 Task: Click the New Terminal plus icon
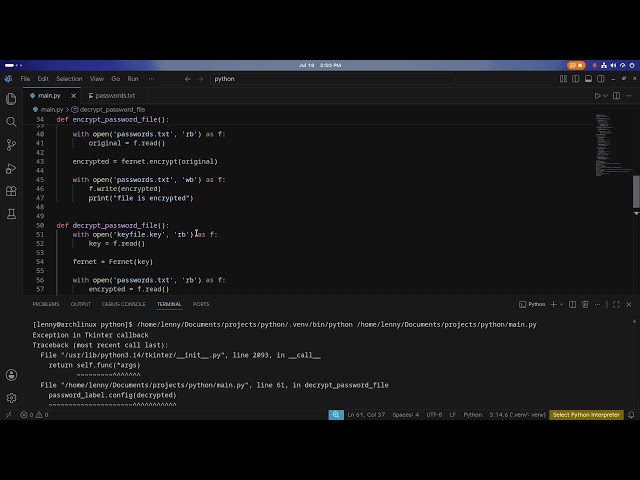pos(553,304)
